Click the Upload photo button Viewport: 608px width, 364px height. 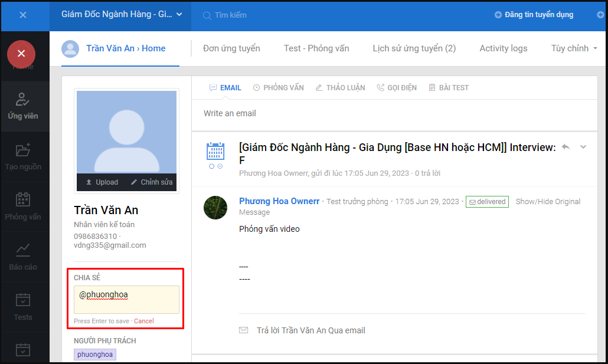click(102, 182)
